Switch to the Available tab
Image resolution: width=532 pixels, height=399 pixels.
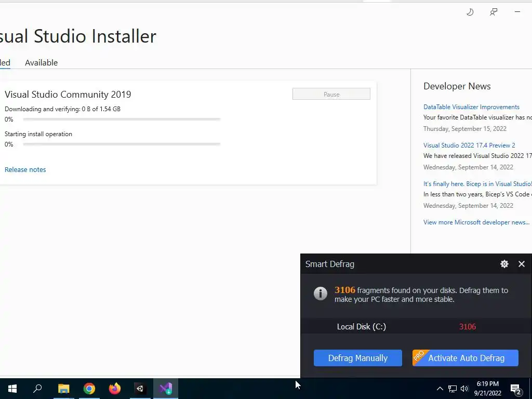coord(42,63)
